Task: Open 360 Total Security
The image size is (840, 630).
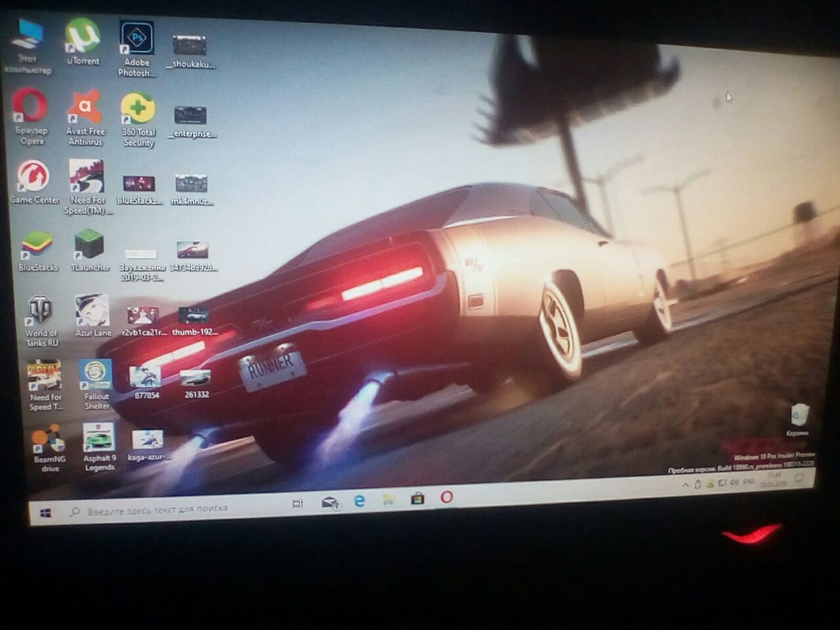Action: pos(138,120)
